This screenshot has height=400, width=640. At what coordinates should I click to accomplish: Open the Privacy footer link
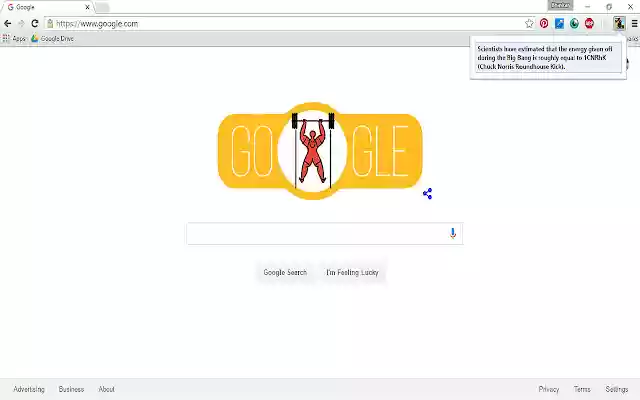(x=549, y=389)
